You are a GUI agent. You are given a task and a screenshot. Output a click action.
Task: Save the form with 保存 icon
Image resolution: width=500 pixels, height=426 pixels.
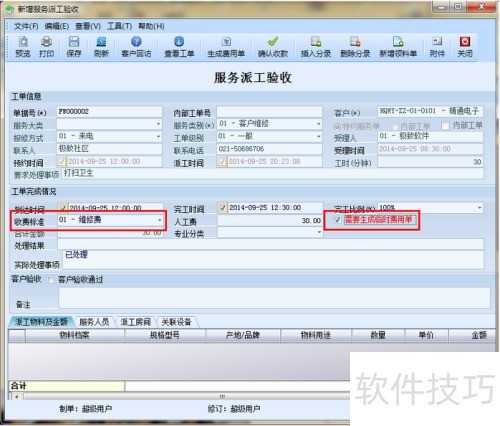(x=74, y=42)
